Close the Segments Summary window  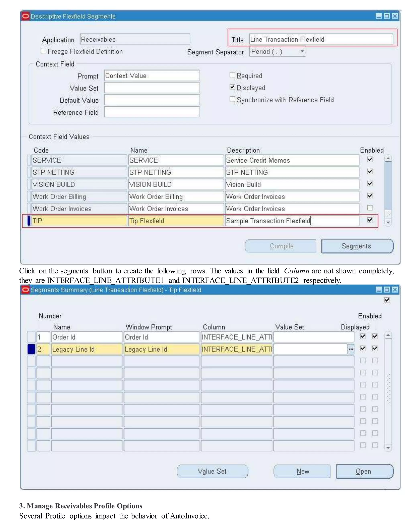coord(395,290)
